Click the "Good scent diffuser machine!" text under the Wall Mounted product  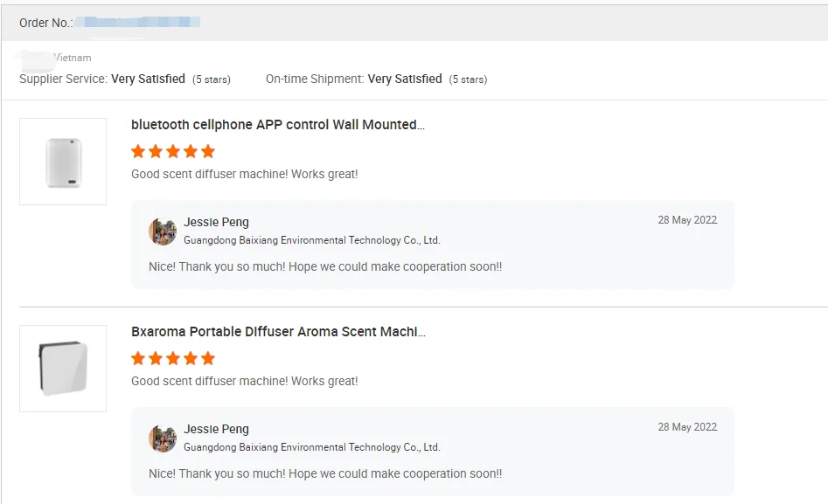(244, 174)
